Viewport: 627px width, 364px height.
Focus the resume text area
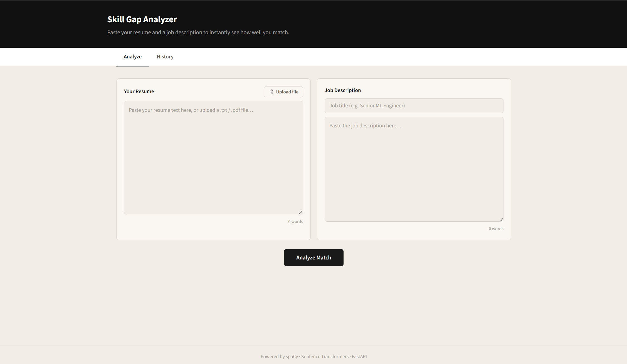tap(213, 157)
